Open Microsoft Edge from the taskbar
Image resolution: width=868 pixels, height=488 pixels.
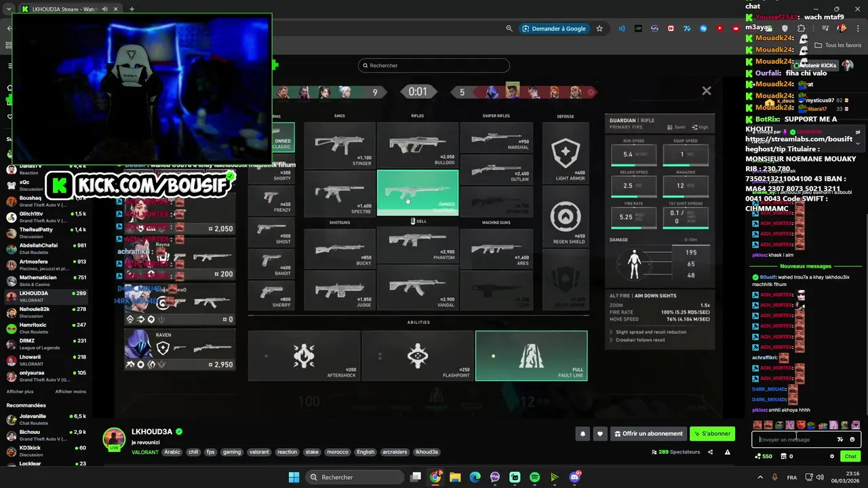tap(475, 477)
